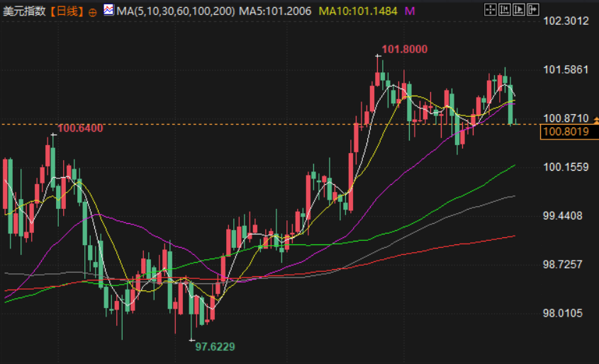Click the 100.6400 peak price label
This screenshot has height=364, width=599.
tap(80, 128)
